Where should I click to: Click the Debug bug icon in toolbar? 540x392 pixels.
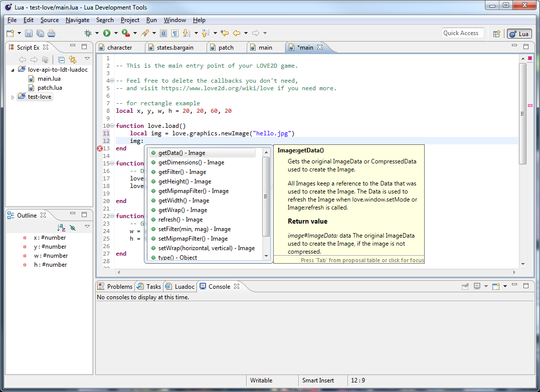pos(88,33)
